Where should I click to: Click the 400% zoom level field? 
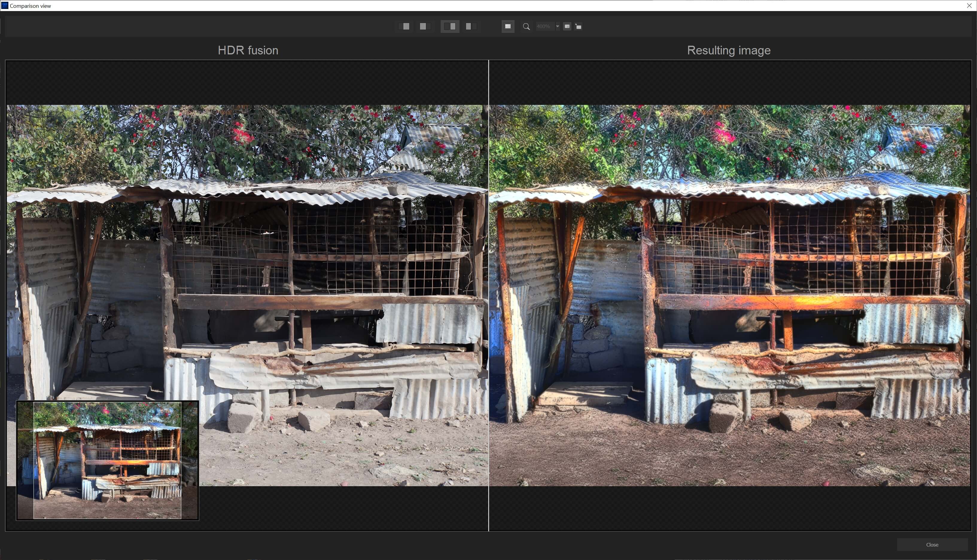coord(544,27)
